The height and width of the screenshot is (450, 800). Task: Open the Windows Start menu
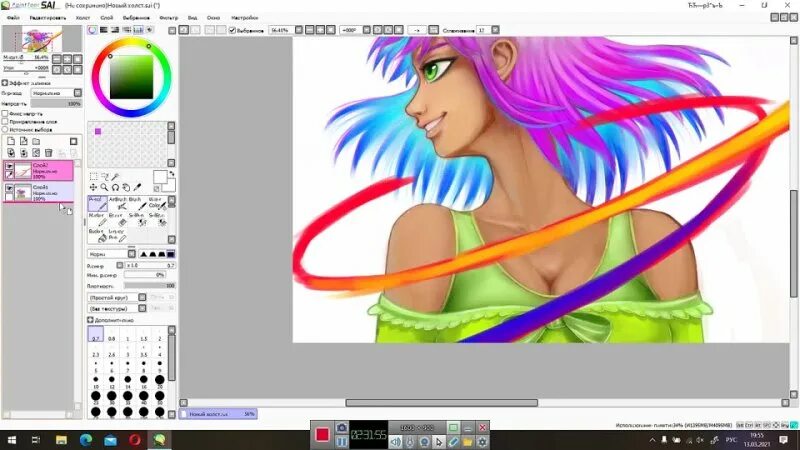[x=11, y=439]
